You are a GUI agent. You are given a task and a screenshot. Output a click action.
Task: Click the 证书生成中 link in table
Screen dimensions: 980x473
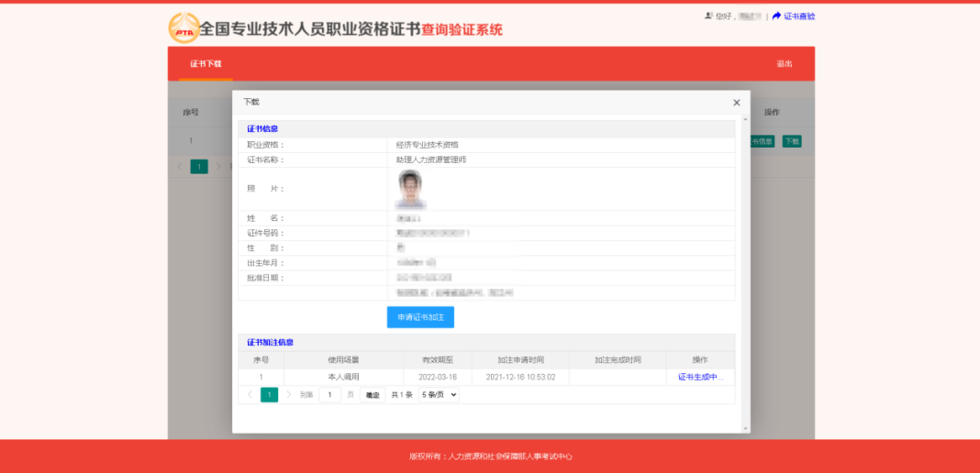pyautogui.click(x=700, y=377)
